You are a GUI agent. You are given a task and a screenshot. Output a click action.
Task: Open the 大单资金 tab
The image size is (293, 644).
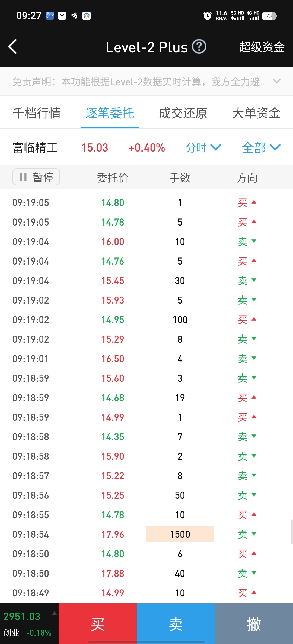[x=256, y=113]
